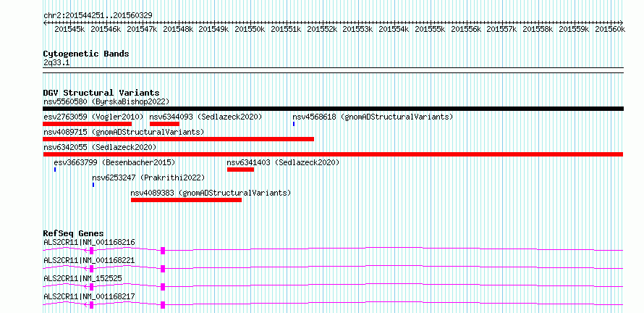Click first exon block of NM_001168216
The width and height of the screenshot is (644, 313).
coord(92,251)
